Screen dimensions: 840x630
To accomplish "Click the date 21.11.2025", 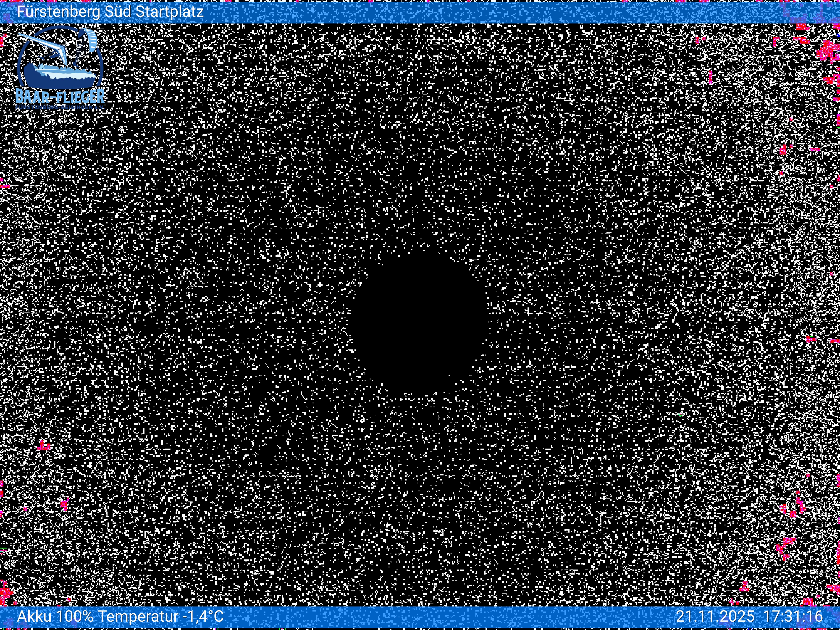I will [x=715, y=616].
